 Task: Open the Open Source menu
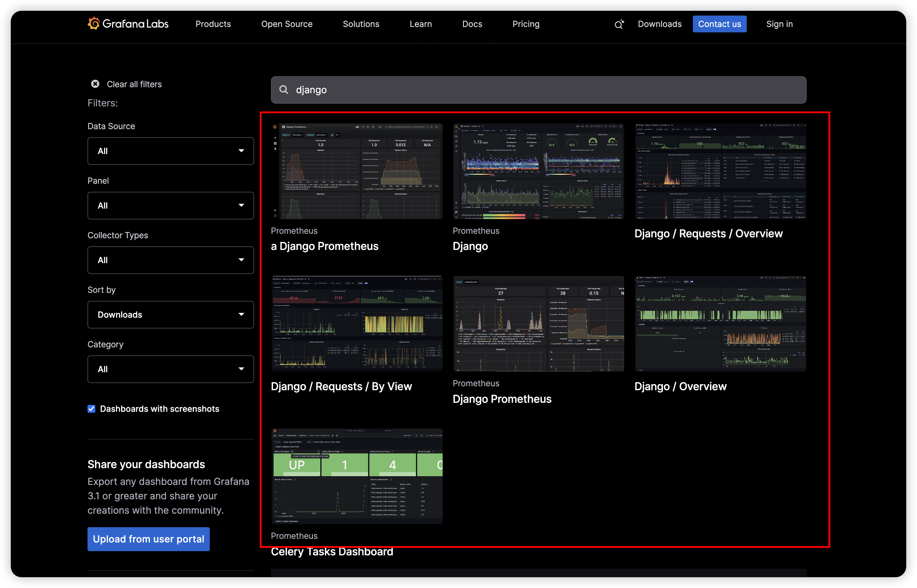point(287,24)
